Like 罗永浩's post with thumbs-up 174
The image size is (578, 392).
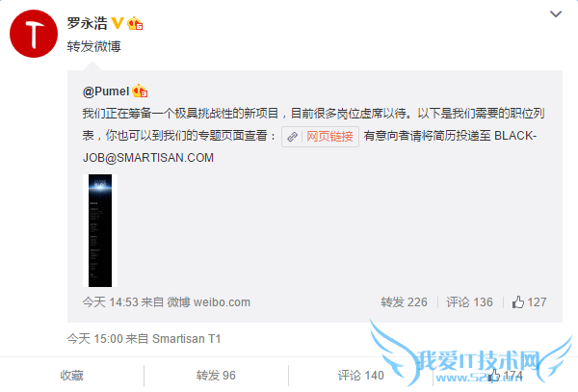tap(505, 376)
